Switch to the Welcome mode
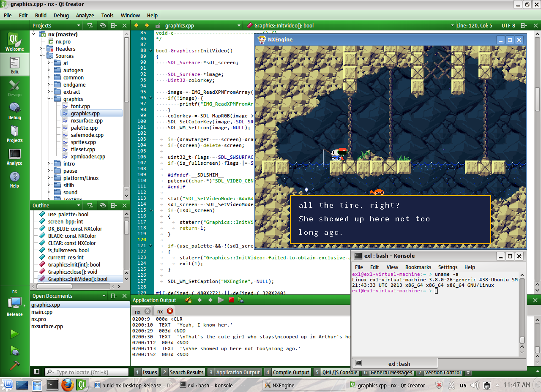Image resolution: width=541 pixels, height=392 pixels. pyautogui.click(x=15, y=42)
